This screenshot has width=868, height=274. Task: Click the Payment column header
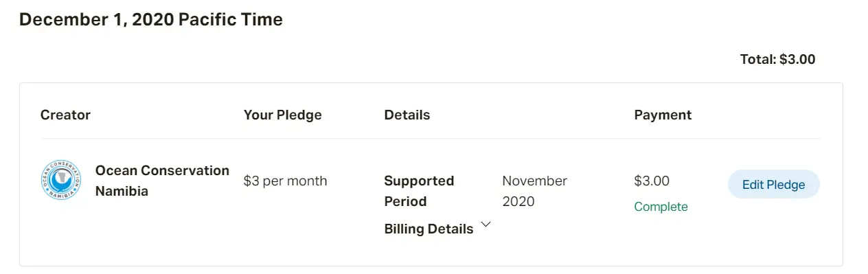[663, 115]
